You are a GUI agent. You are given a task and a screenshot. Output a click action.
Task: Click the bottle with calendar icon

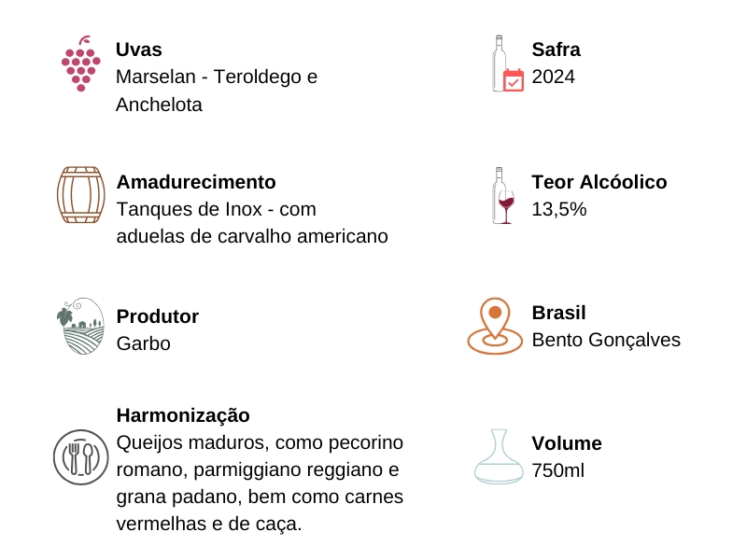(x=507, y=64)
